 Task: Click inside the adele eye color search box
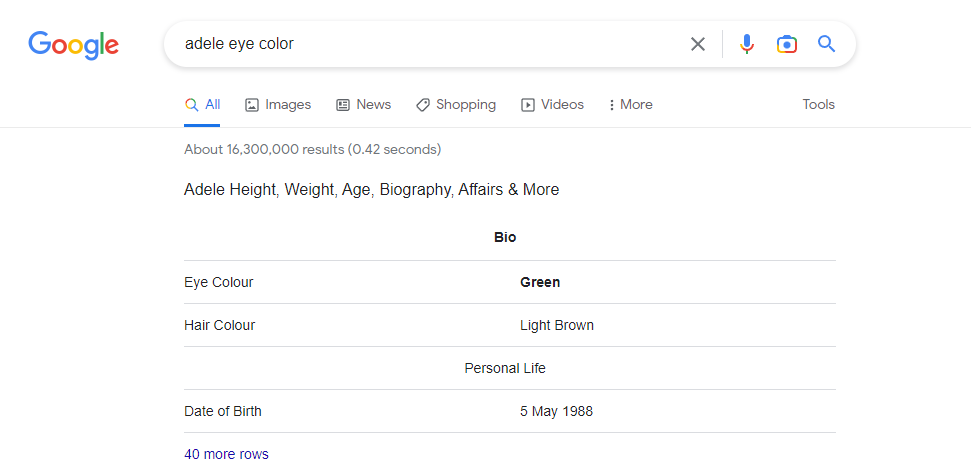(x=427, y=44)
